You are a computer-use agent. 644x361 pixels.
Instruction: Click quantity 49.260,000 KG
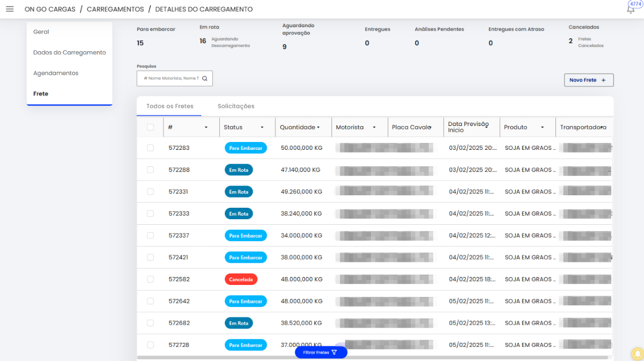point(302,192)
